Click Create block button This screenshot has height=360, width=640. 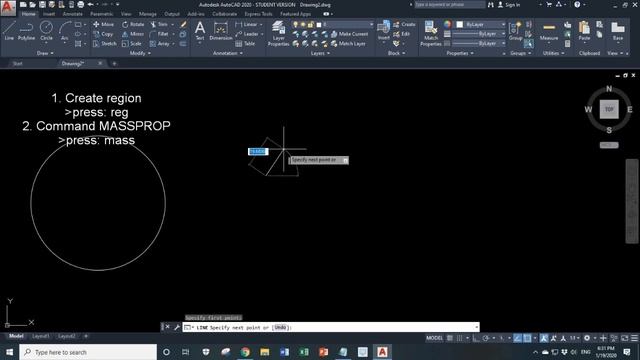(x=404, y=24)
